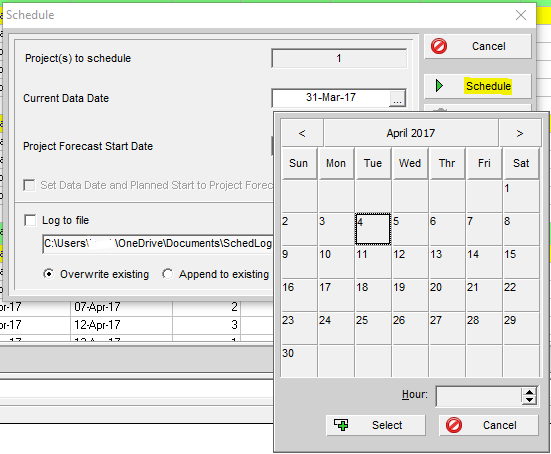
Task: Click the Schedule button with green arrow
Action: pos(478,86)
